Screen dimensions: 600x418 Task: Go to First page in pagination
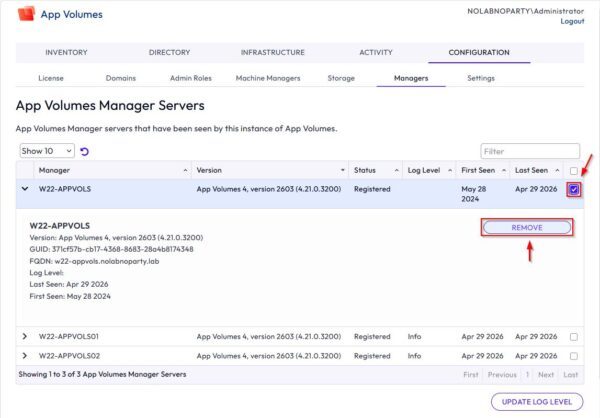coord(471,375)
